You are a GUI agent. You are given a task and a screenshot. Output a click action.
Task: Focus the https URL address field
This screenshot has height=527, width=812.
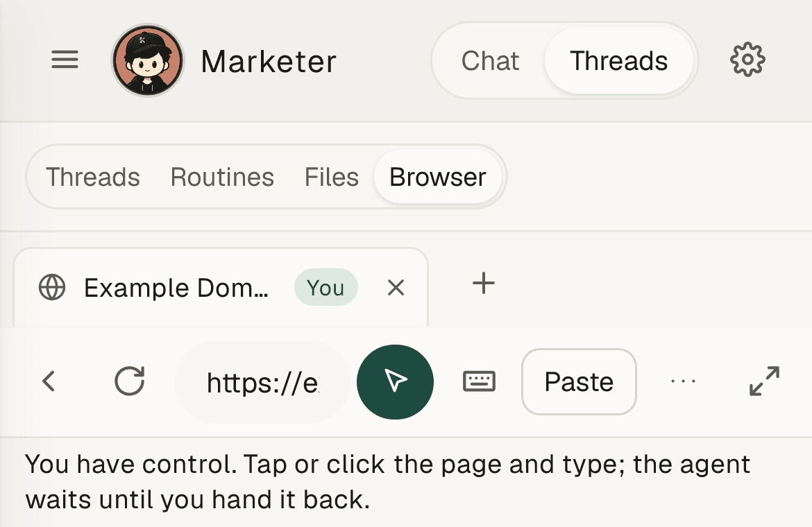pos(262,381)
